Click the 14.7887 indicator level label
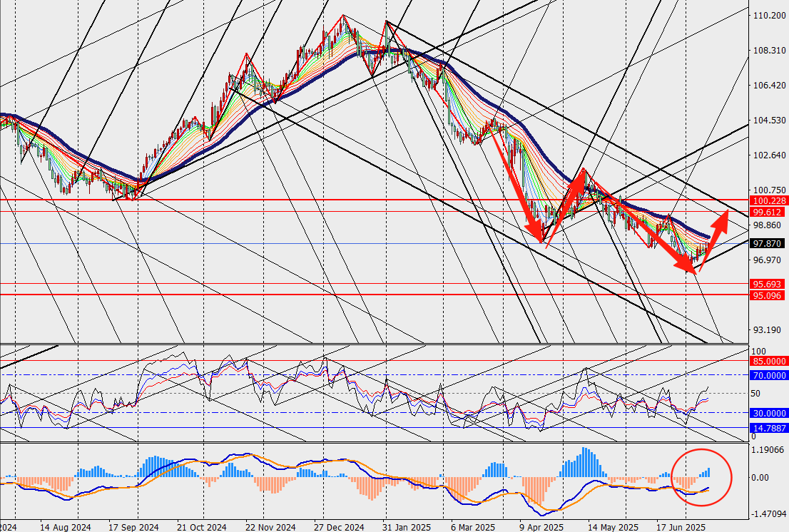The width and height of the screenshot is (789, 532). (768, 428)
